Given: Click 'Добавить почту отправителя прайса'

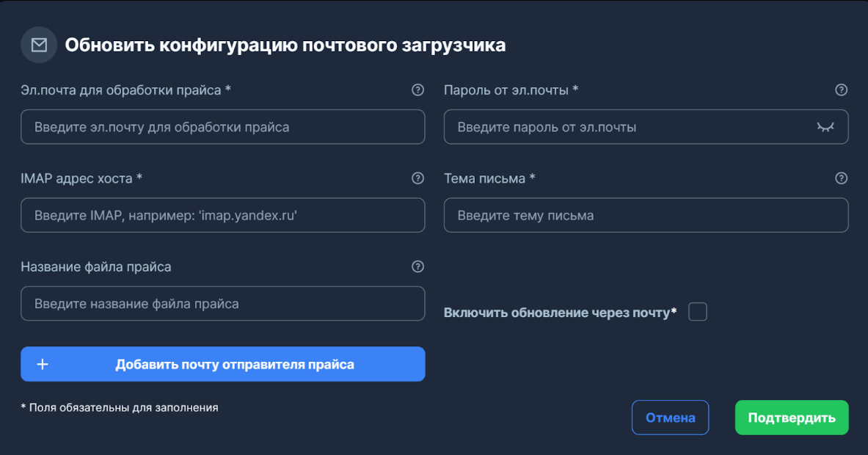Looking at the screenshot, I should click(x=223, y=363).
